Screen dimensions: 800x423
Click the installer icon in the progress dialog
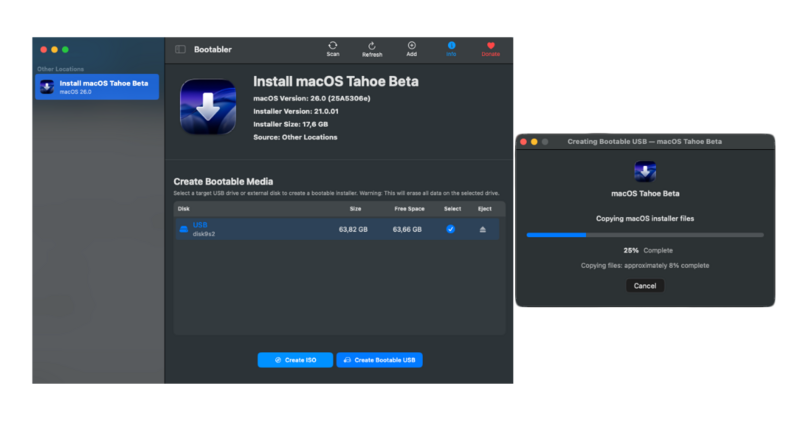pyautogui.click(x=645, y=171)
